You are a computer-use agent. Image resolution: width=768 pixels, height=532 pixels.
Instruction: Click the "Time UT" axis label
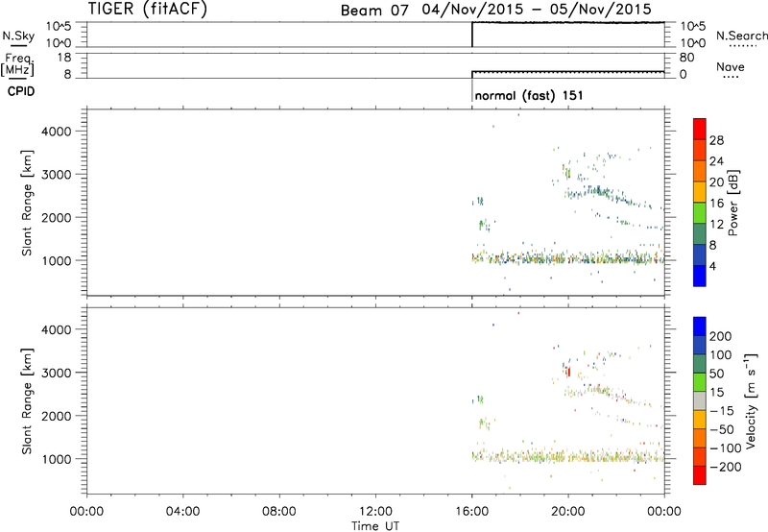[x=375, y=526]
